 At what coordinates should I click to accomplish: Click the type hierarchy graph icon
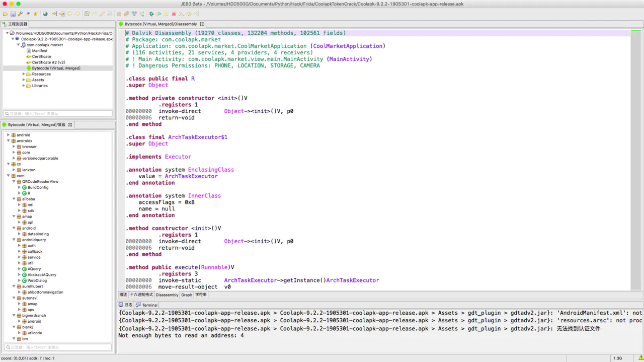point(134,14)
